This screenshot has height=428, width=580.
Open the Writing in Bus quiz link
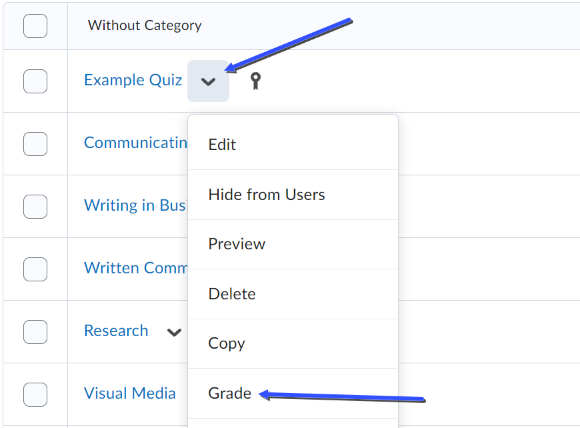point(136,205)
